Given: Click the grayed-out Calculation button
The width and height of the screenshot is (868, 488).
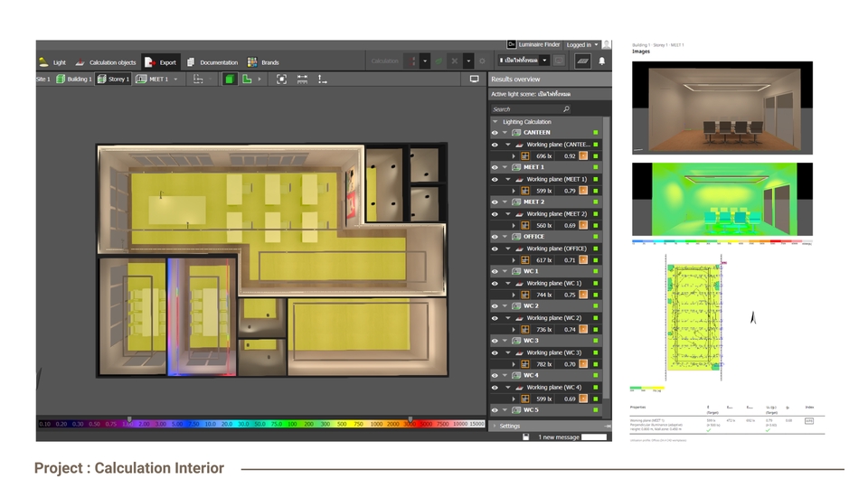Looking at the screenshot, I should tap(385, 61).
